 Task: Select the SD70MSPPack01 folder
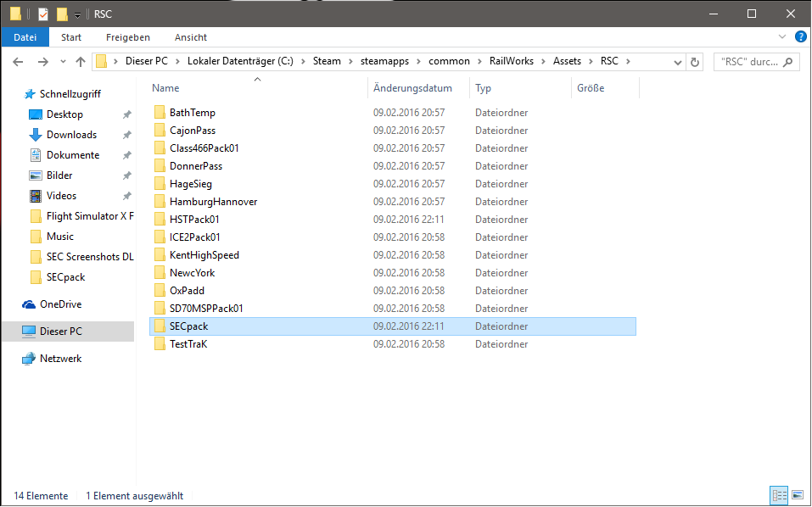[x=206, y=309]
